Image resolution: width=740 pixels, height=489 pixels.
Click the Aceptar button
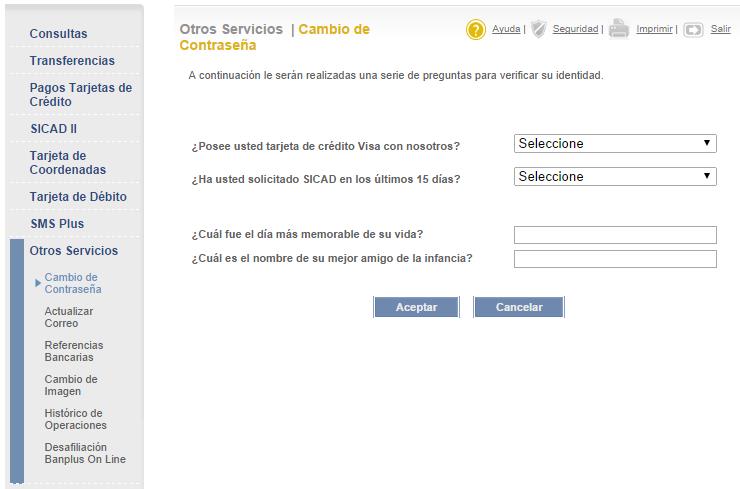(x=416, y=307)
